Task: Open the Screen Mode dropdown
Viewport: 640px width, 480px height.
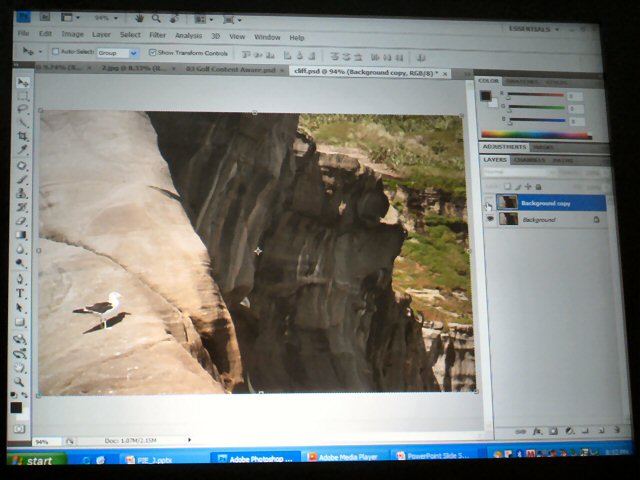Action: coord(232,20)
